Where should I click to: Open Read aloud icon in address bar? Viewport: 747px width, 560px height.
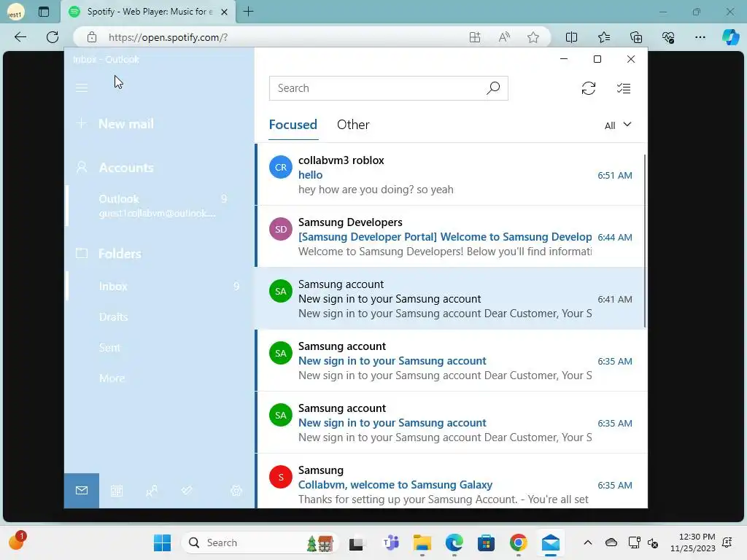pyautogui.click(x=504, y=37)
